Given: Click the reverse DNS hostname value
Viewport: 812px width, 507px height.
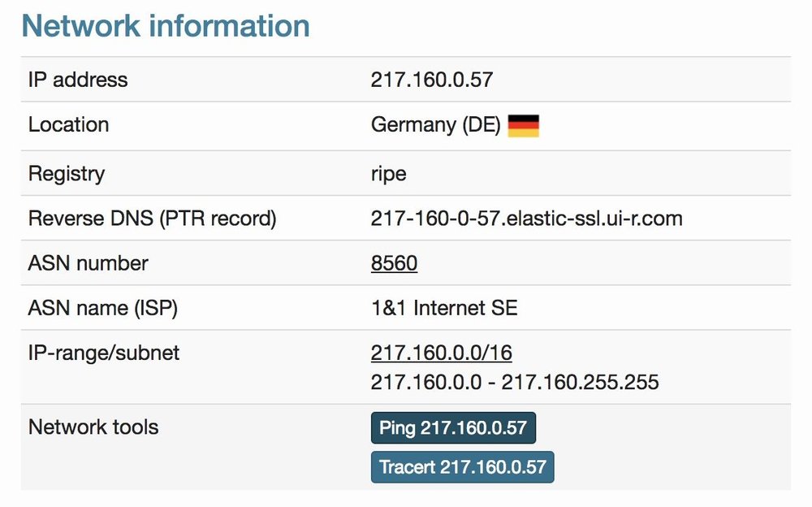Looking at the screenshot, I should click(x=526, y=219).
